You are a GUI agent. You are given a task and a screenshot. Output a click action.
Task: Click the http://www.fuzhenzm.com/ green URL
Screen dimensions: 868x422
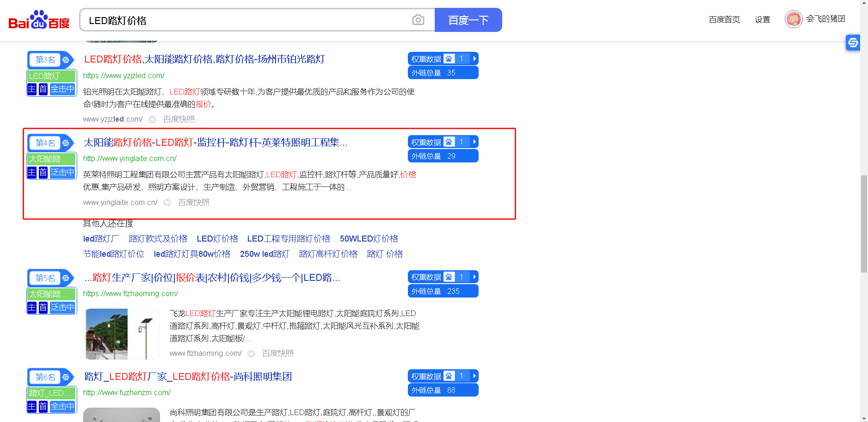(127, 392)
